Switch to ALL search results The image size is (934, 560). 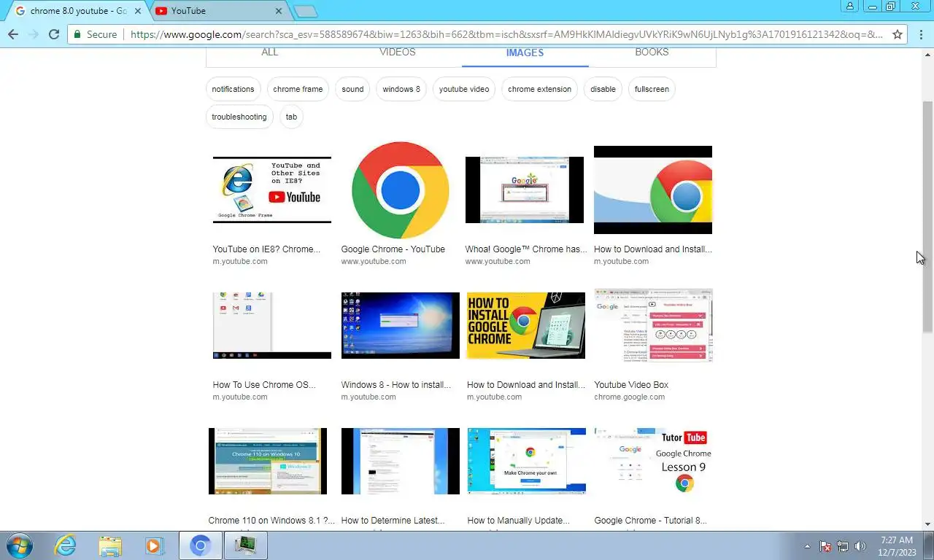point(270,52)
